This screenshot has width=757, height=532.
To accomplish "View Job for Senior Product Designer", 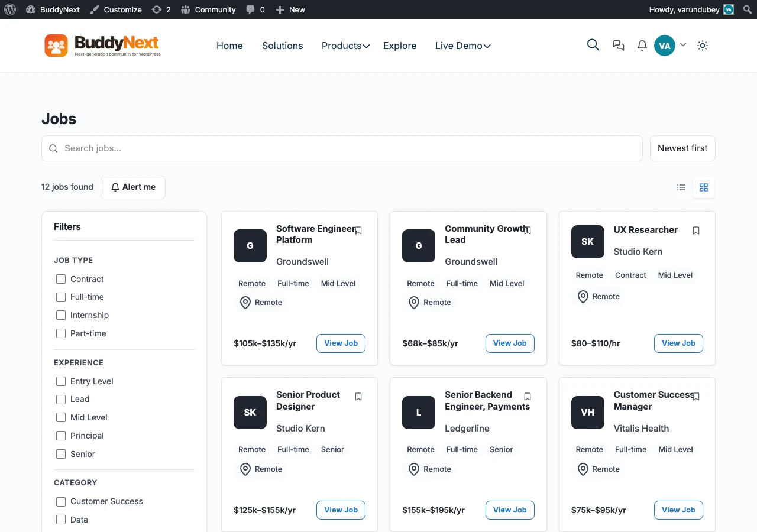I will (341, 510).
